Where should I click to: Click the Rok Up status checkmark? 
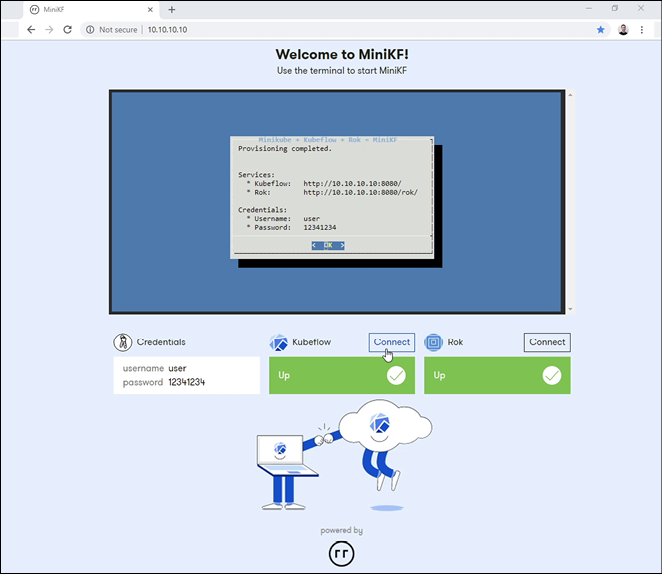[x=552, y=375]
